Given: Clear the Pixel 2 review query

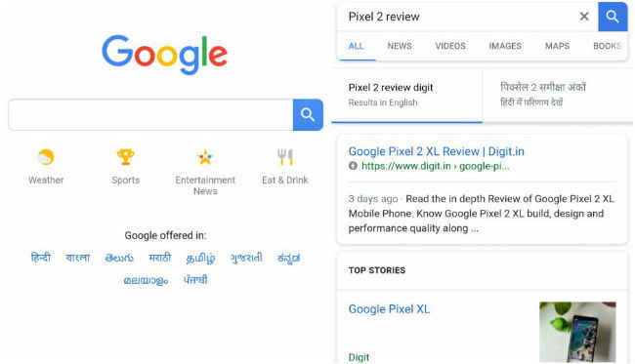Looking at the screenshot, I should tap(584, 17).
